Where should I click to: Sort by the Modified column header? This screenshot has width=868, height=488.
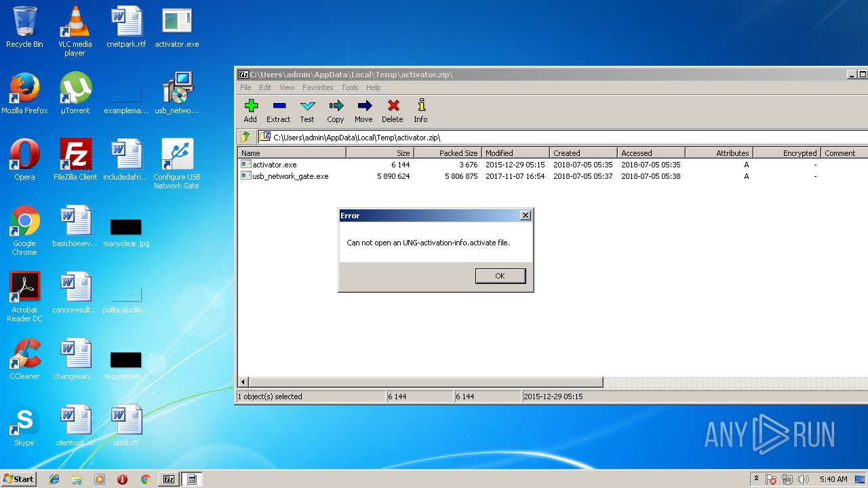point(515,153)
